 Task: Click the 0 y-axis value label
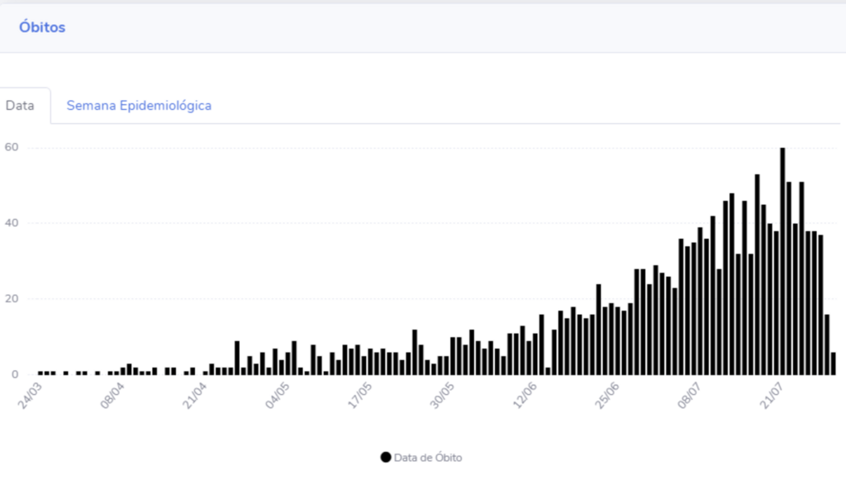(x=15, y=374)
